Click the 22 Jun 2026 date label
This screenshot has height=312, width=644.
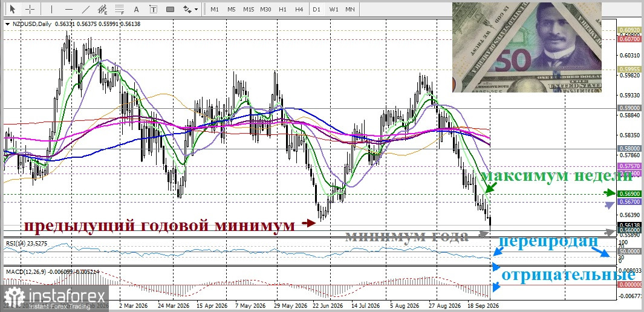point(328,306)
